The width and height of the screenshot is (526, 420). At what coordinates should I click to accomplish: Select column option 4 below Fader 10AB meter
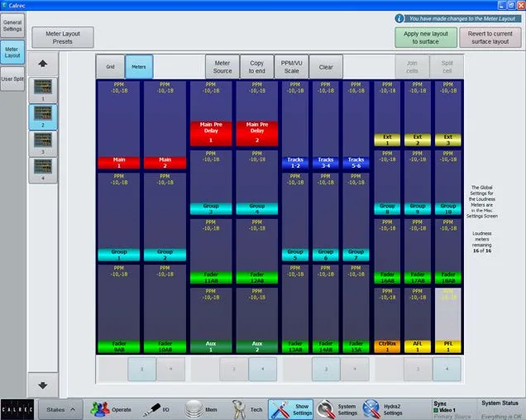coord(170,369)
